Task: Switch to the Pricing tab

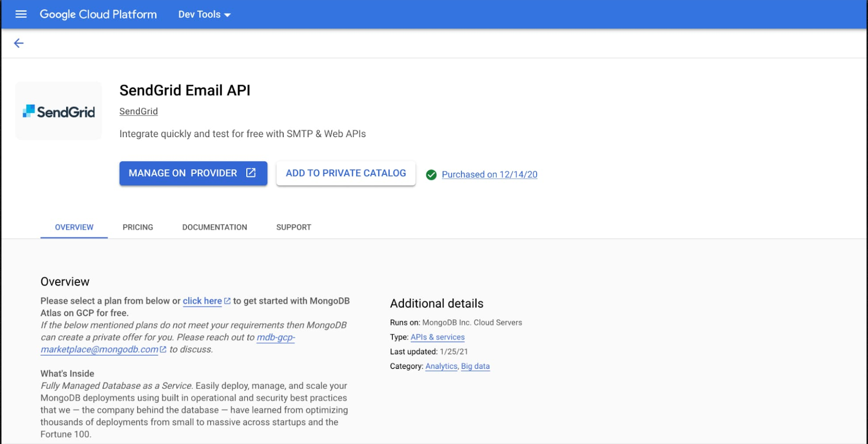Action: click(138, 227)
